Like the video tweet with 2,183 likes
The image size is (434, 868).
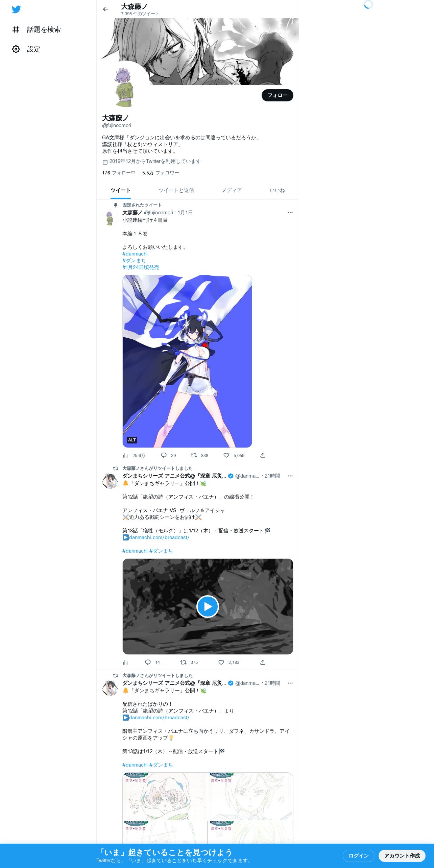click(x=221, y=662)
